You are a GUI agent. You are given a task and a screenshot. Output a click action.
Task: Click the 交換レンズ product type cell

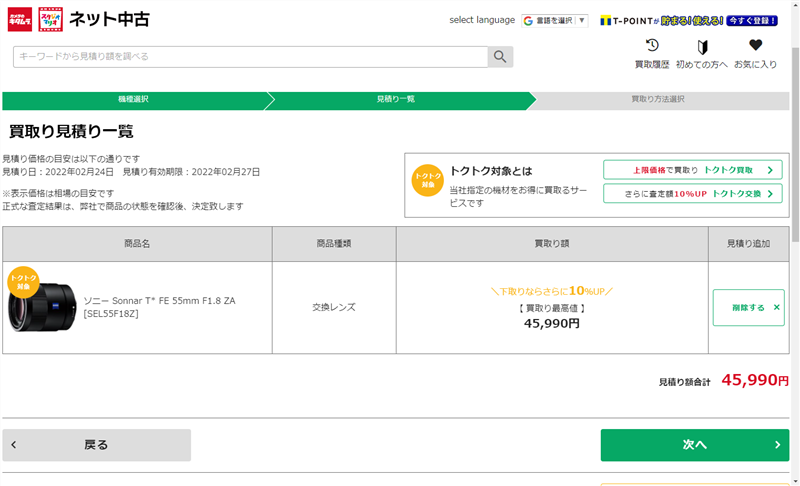334,307
